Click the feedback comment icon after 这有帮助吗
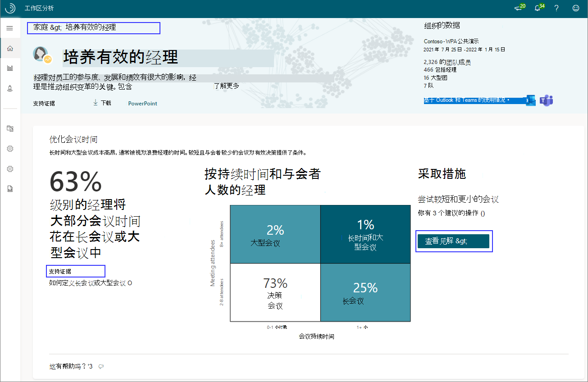Image resolution: width=588 pixels, height=382 pixels. coord(101,367)
